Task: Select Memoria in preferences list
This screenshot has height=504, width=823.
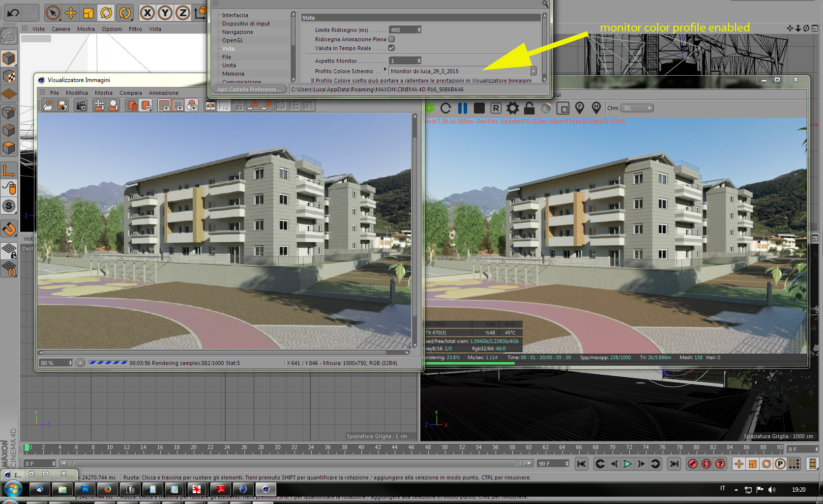Action: (233, 74)
